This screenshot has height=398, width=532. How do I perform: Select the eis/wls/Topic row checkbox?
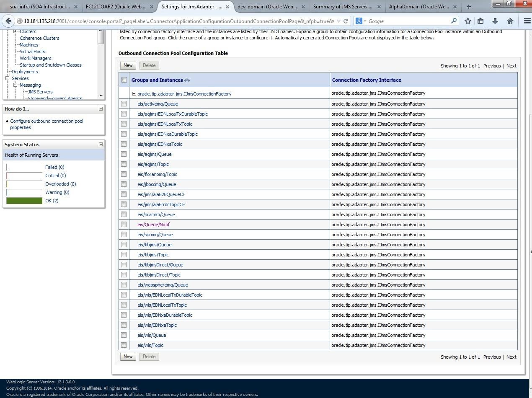(x=124, y=345)
